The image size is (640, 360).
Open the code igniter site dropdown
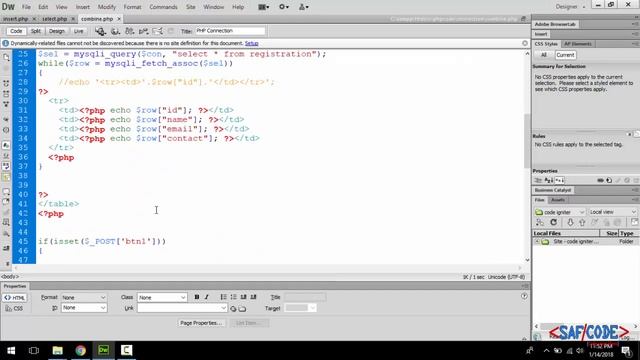560,212
